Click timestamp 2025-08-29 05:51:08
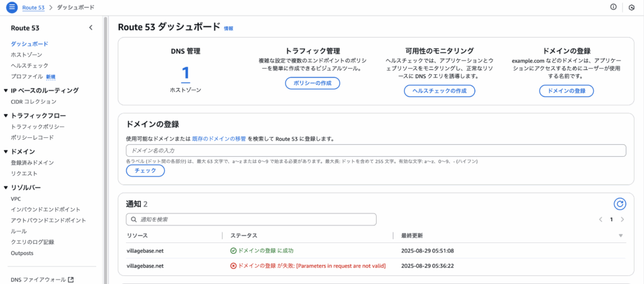 [x=428, y=250]
